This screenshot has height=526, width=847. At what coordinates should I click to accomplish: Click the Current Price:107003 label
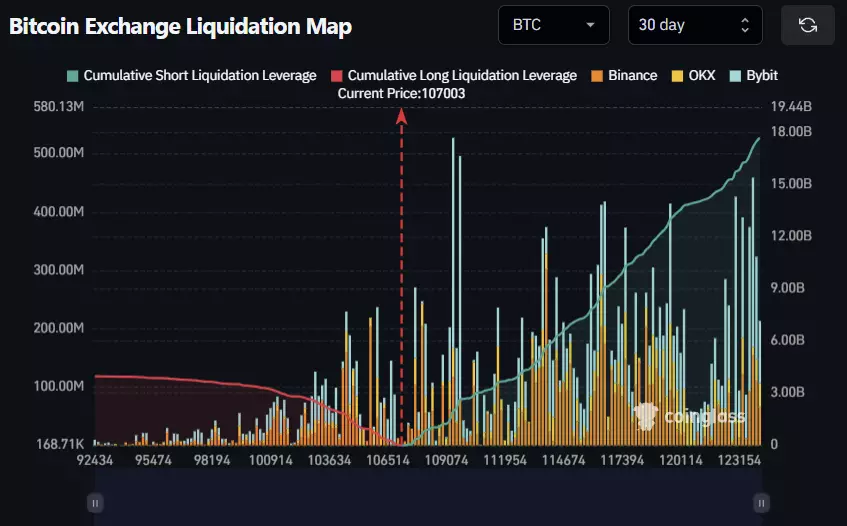pyautogui.click(x=401, y=93)
